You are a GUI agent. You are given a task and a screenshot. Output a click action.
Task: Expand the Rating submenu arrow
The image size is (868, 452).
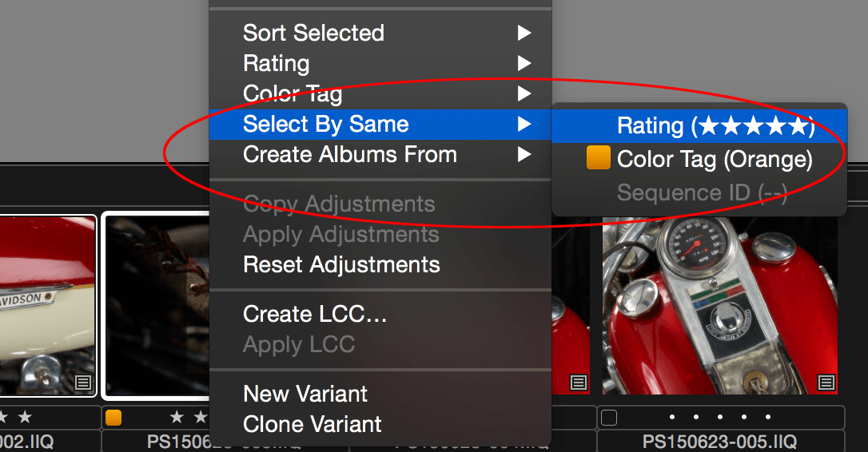coord(524,63)
